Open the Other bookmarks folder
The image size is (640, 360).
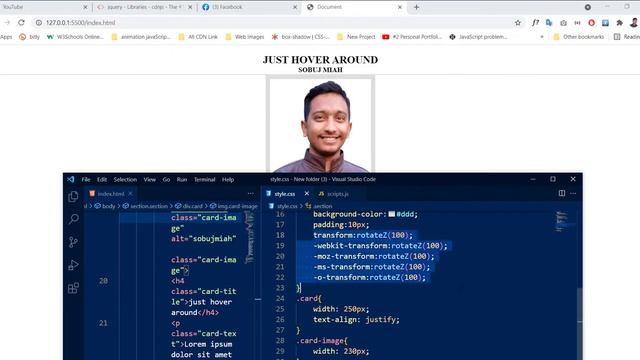tap(578, 37)
